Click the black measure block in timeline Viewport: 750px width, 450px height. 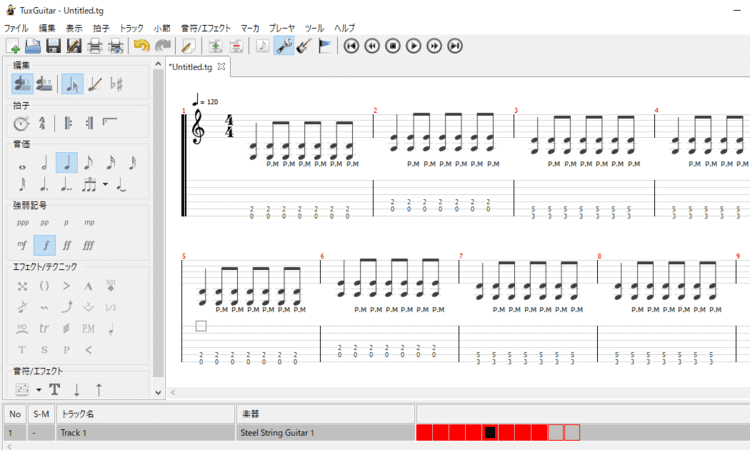[x=490, y=433]
